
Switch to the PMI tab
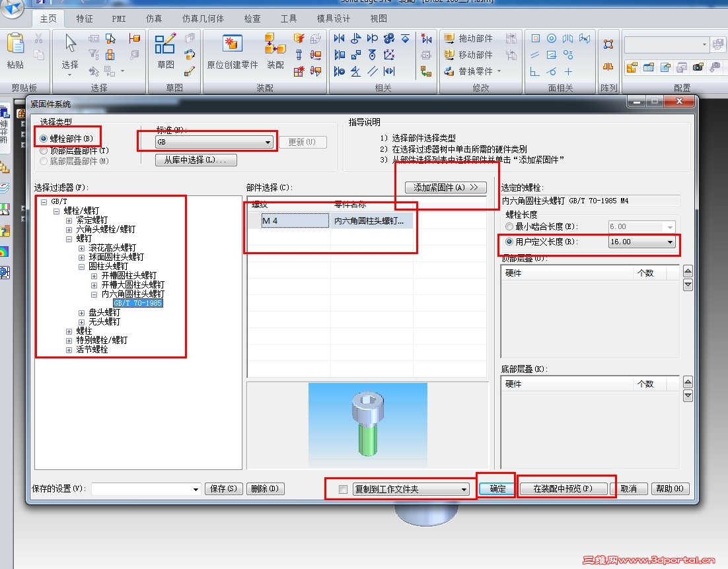119,18
